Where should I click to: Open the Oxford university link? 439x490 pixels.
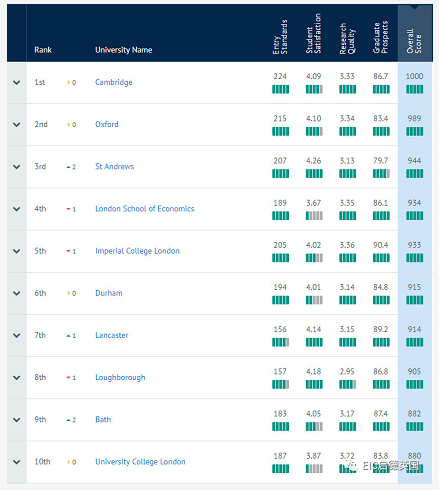point(107,124)
